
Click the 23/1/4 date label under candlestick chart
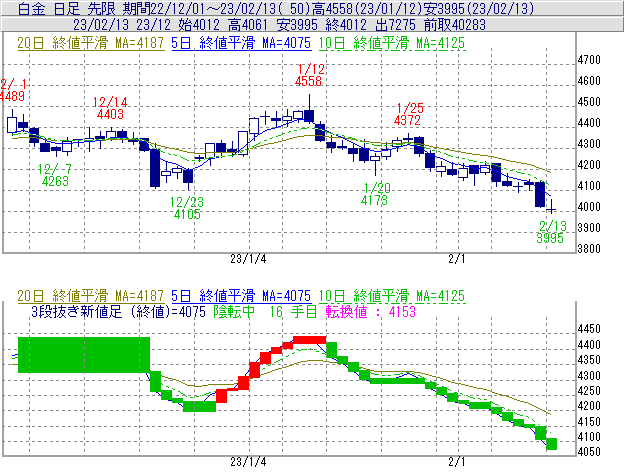pyautogui.click(x=248, y=259)
